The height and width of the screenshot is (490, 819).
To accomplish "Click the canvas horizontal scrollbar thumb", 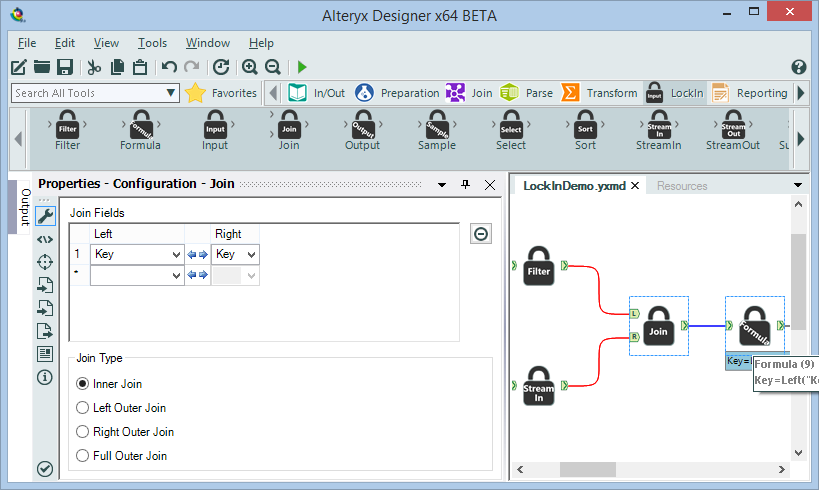I will [588, 469].
